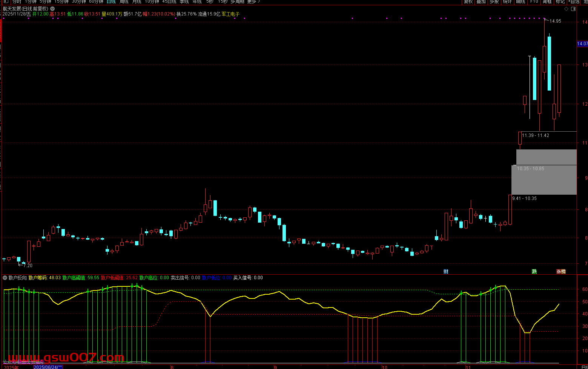The width and height of the screenshot is (588, 369).
Task: Open the 画线 drawing tools
Action: (520, 2)
